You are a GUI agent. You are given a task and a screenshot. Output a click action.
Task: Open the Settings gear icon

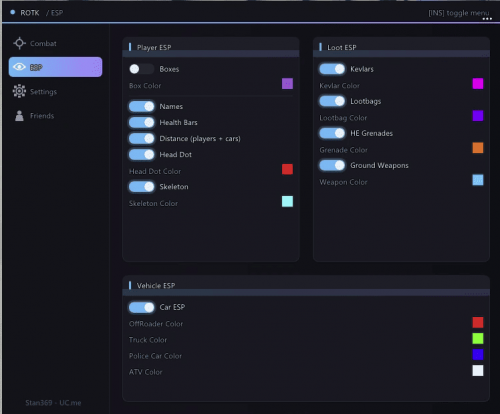19,91
